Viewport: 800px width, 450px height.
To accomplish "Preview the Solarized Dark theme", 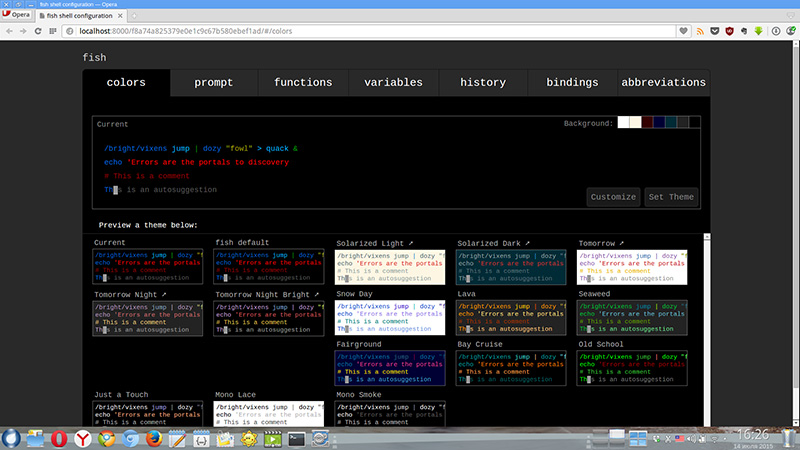I will point(511,267).
